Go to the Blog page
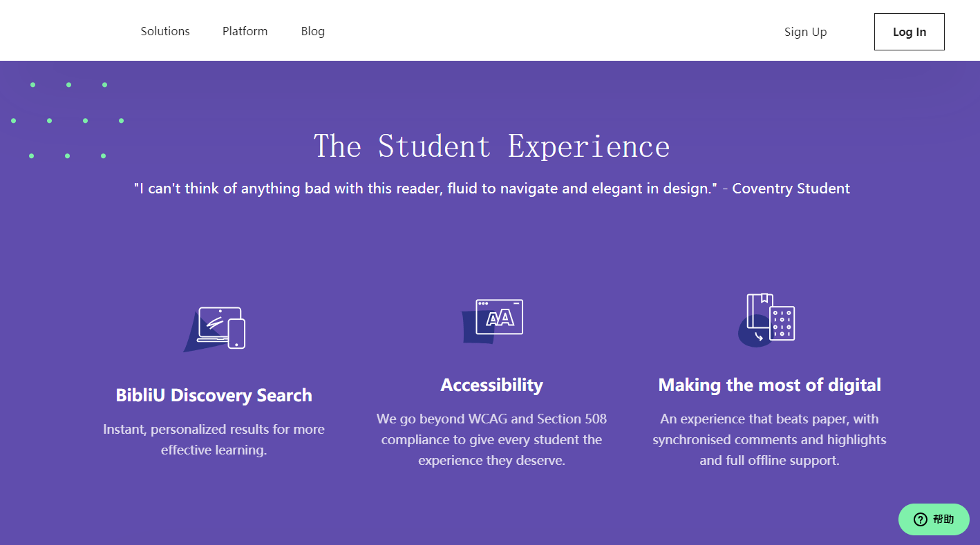 point(312,31)
